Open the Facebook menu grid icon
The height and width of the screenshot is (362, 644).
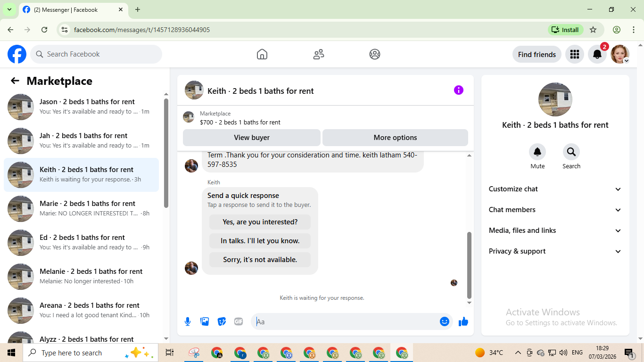click(574, 54)
